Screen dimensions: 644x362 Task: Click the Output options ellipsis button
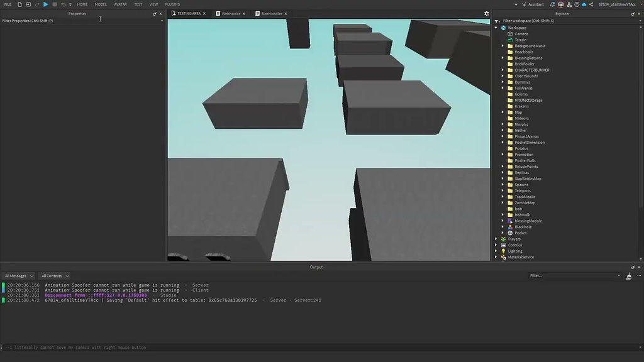[x=639, y=276]
